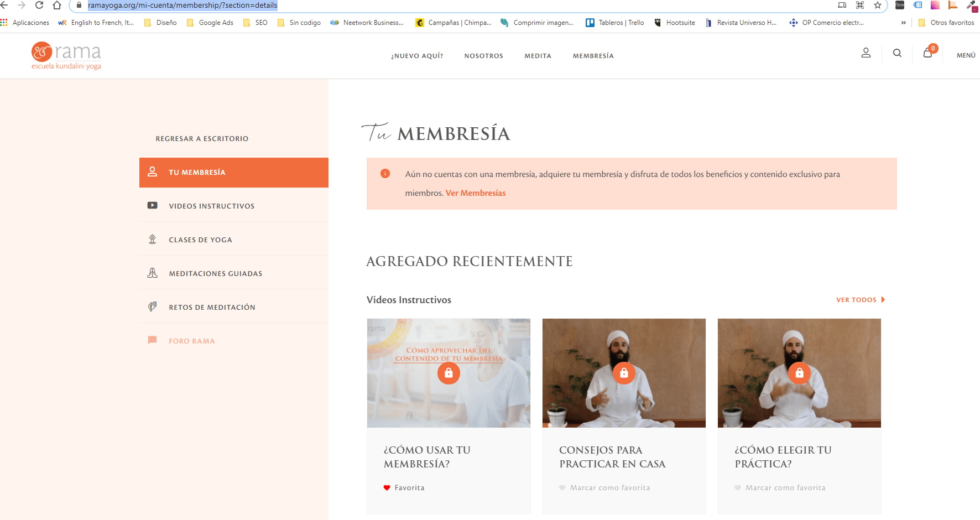The height and width of the screenshot is (520, 980).
Task: Mark ¿Cómo elegir tu práctica? as favorite
Action: (780, 488)
